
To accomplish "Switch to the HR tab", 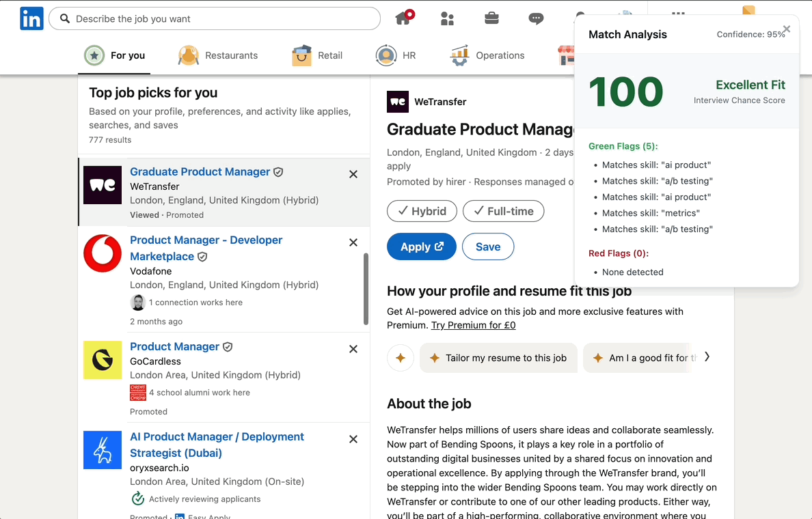I will point(396,55).
